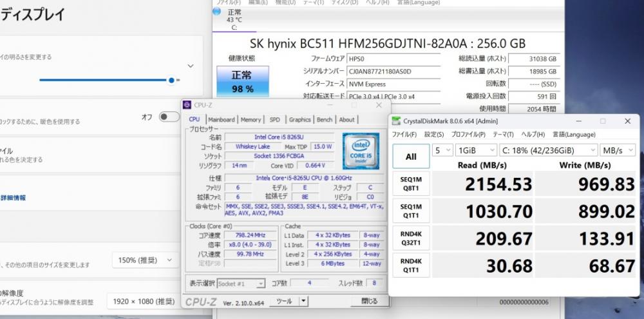Click the CrystalDiskMark title bar icon
Screen dimensions: 644x319
tap(396, 121)
